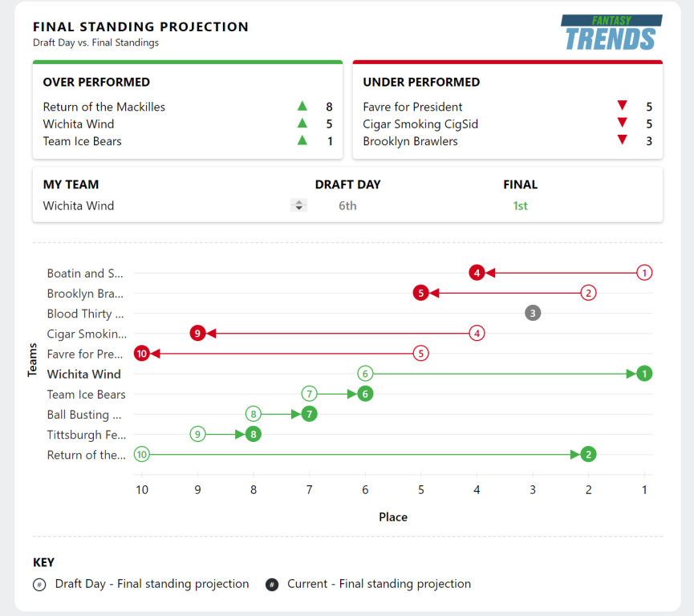Click the hollow Draft Day key icon
Viewport: 694px width, 616px height.
pos(39,585)
